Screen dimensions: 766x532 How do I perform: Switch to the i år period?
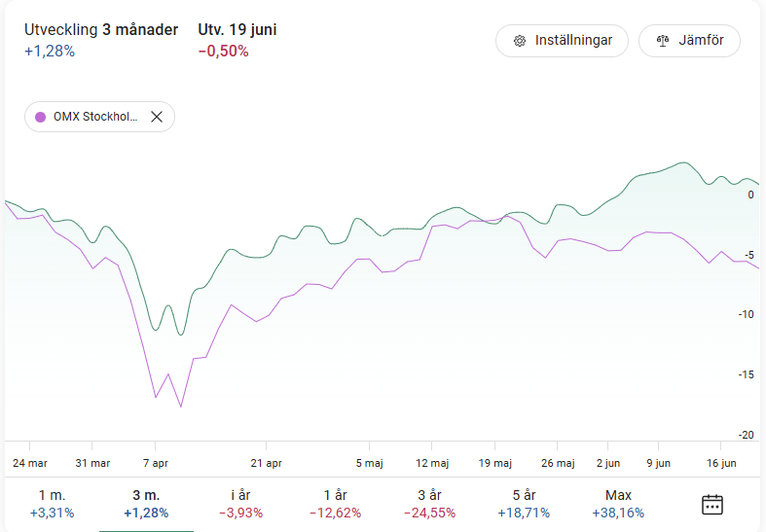(240, 504)
